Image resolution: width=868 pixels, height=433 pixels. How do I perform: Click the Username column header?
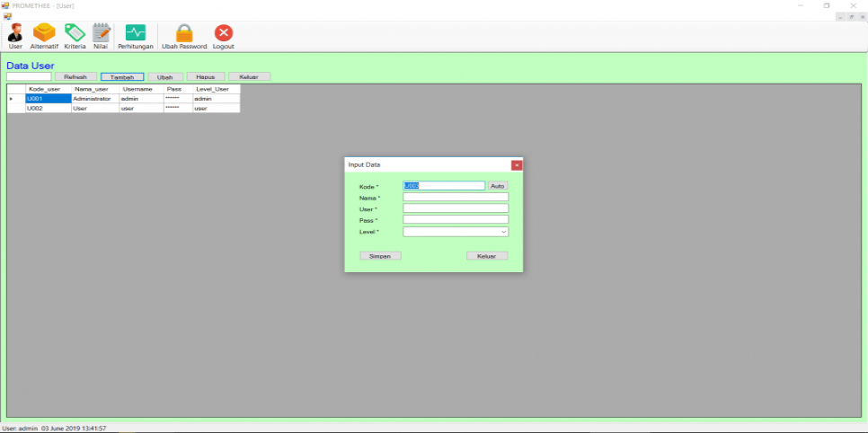click(x=139, y=89)
